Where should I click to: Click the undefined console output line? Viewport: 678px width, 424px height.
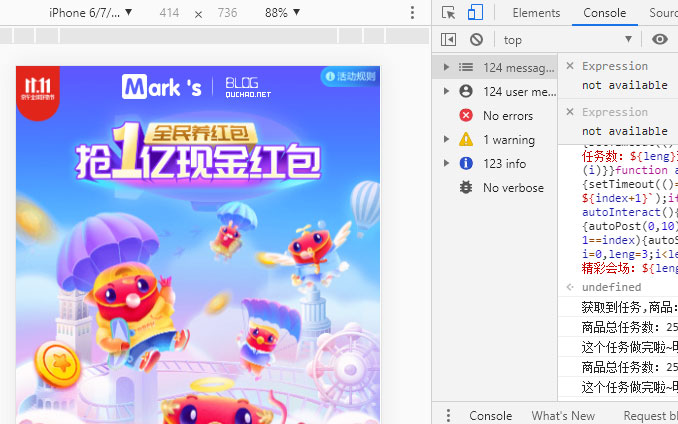point(611,287)
